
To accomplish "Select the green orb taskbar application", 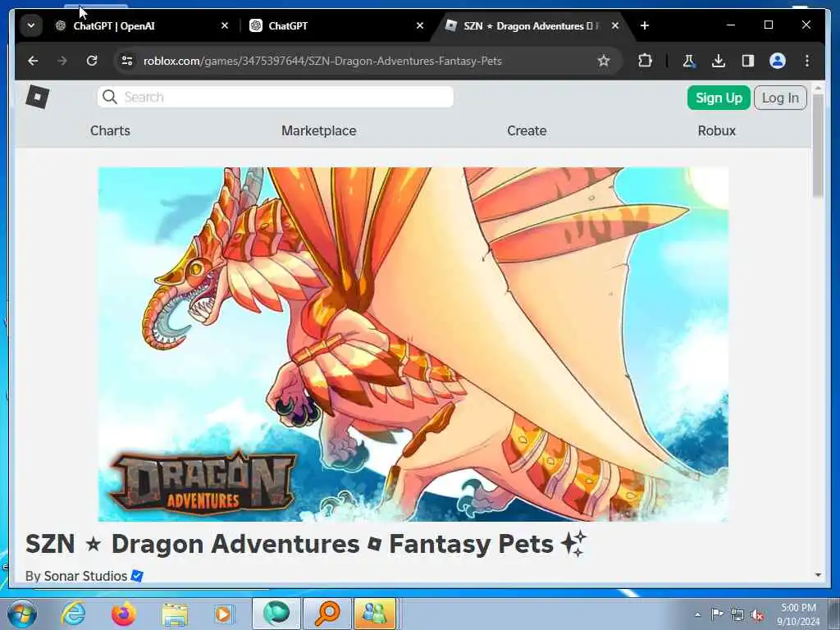I will [276, 614].
